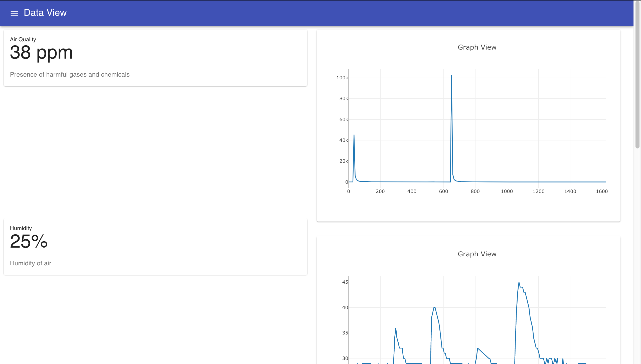Select the 38 ppm reading

[41, 53]
